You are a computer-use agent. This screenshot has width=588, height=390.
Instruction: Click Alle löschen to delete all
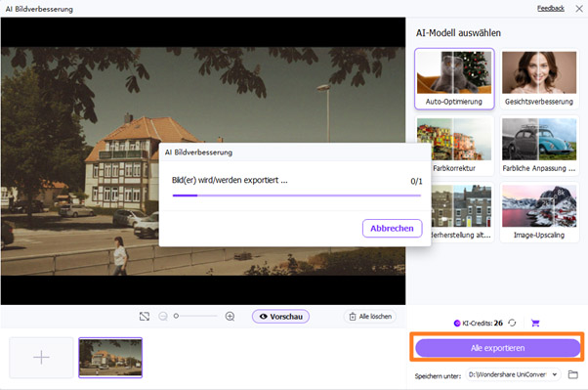point(370,317)
